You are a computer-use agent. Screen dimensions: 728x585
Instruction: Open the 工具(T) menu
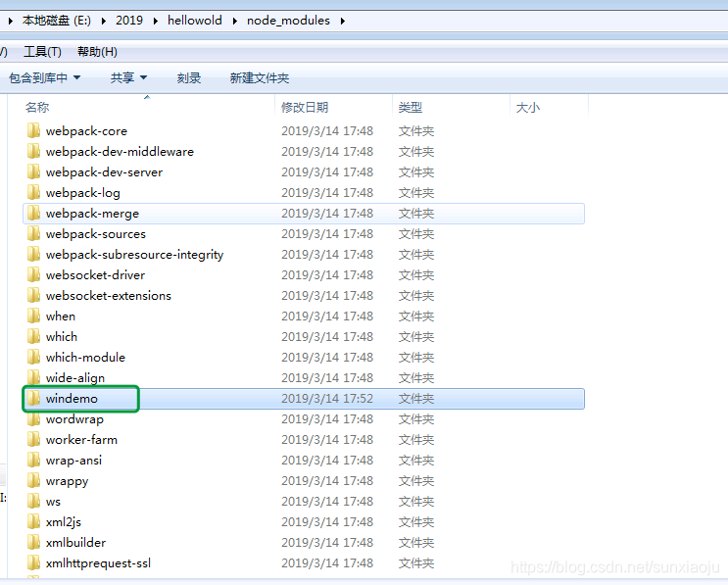point(42,52)
